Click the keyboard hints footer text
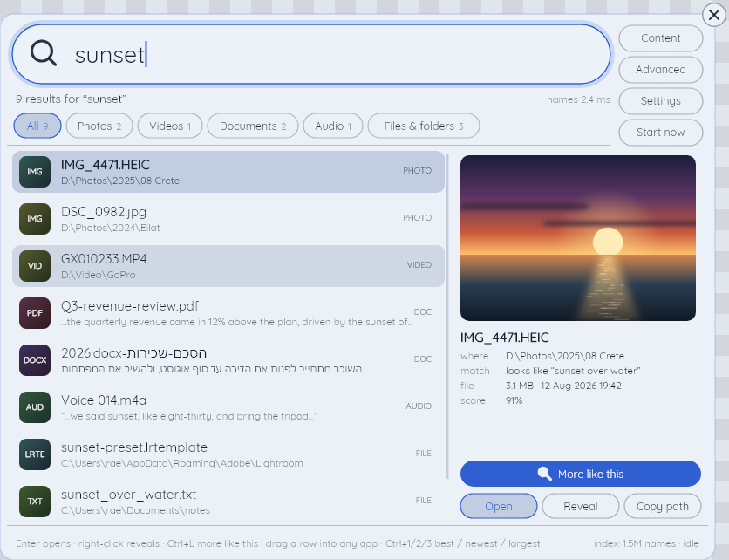Image resolution: width=729 pixels, height=560 pixels. pyautogui.click(x=278, y=543)
